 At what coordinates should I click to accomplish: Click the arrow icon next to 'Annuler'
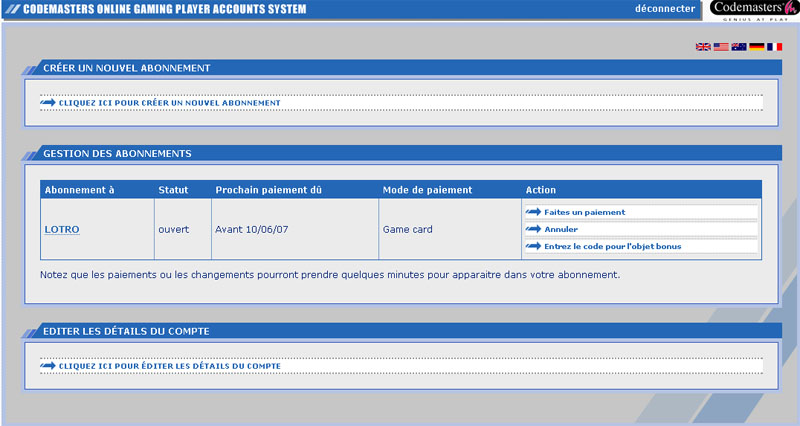(x=533, y=229)
